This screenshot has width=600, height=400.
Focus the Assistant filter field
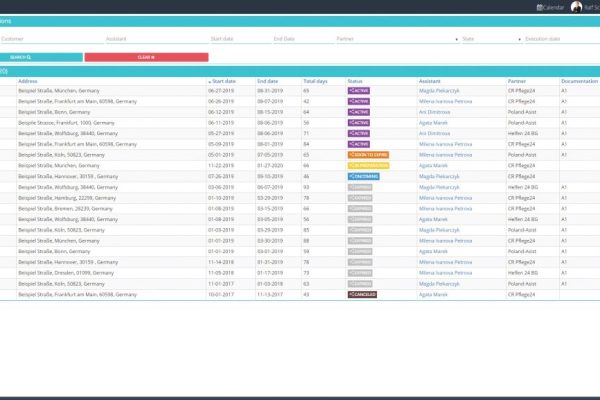157,39
